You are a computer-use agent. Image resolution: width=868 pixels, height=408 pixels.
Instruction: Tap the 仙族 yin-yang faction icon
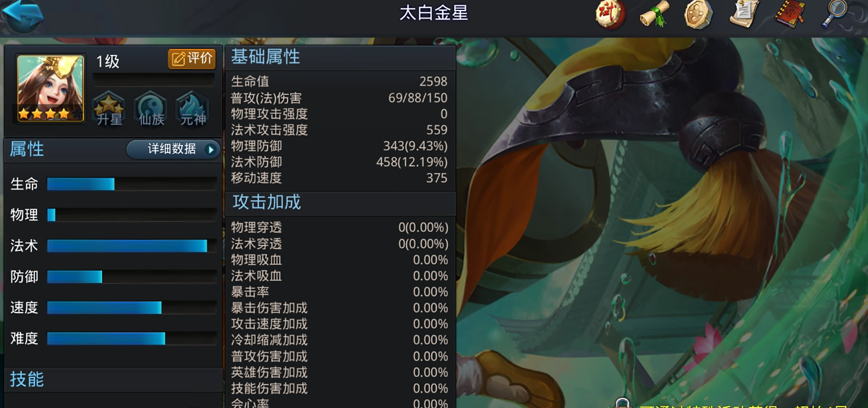tap(151, 109)
